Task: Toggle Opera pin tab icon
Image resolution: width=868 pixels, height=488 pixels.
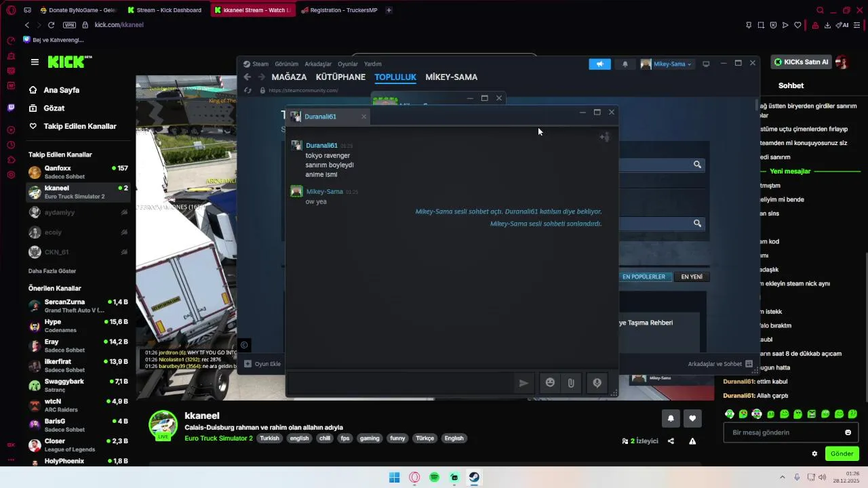Action: click(749, 25)
